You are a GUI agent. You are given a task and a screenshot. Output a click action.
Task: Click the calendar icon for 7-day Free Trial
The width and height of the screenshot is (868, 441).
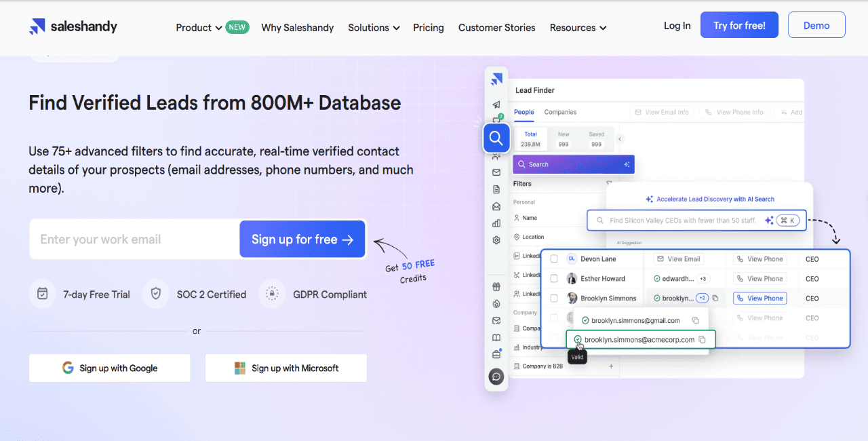point(43,294)
